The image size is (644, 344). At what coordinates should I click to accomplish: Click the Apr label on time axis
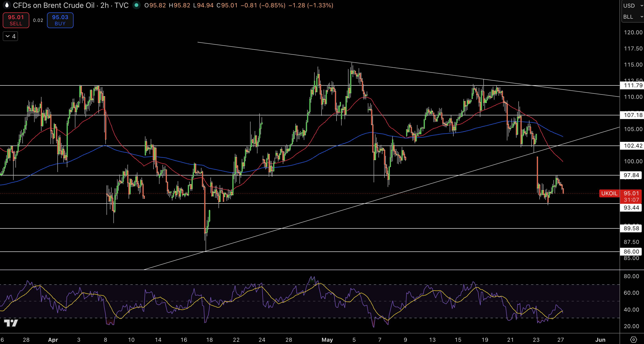point(53,340)
